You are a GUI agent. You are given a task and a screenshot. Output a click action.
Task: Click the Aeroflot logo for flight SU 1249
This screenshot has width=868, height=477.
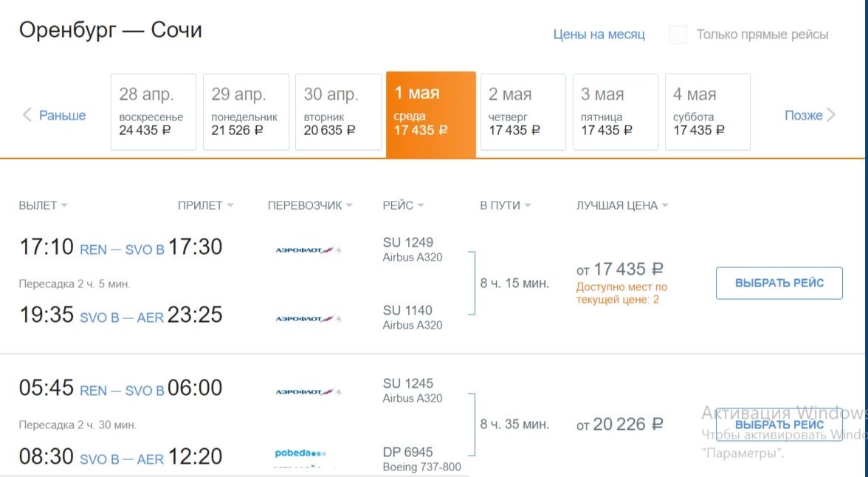[308, 250]
